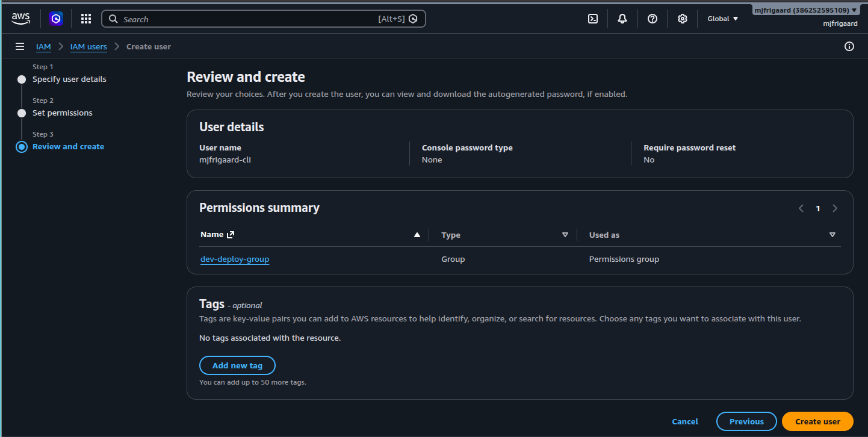The width and height of the screenshot is (868, 437).
Task: Open the info panel icon
Action: tap(849, 46)
